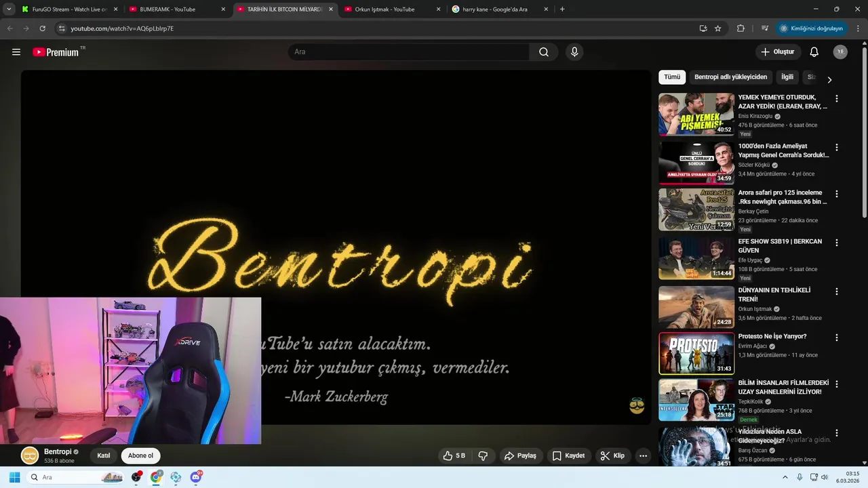This screenshot has height=488, width=868.
Task: Click Kimliğinizi doğrulayın profile button
Action: pyautogui.click(x=811, y=28)
